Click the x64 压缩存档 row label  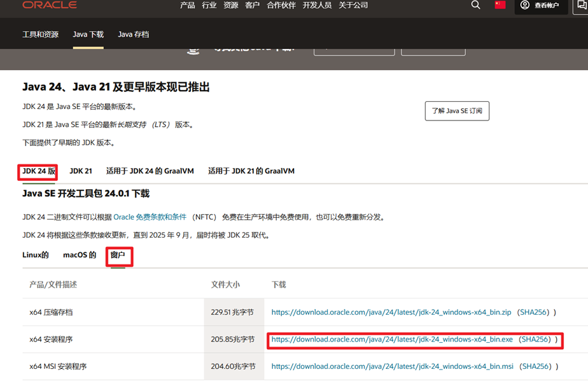tap(51, 312)
